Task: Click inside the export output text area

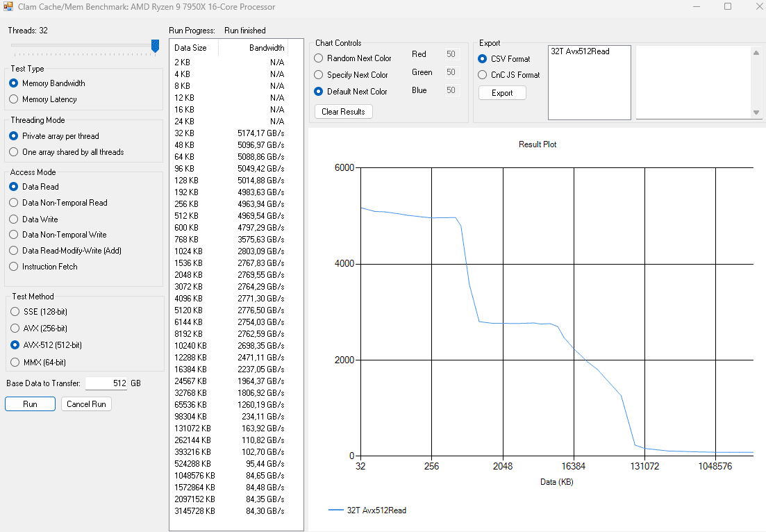Action: tap(694, 83)
